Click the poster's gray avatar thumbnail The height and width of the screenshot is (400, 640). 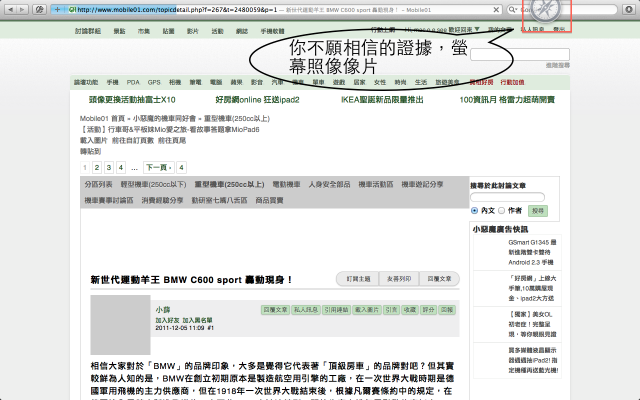[120, 324]
